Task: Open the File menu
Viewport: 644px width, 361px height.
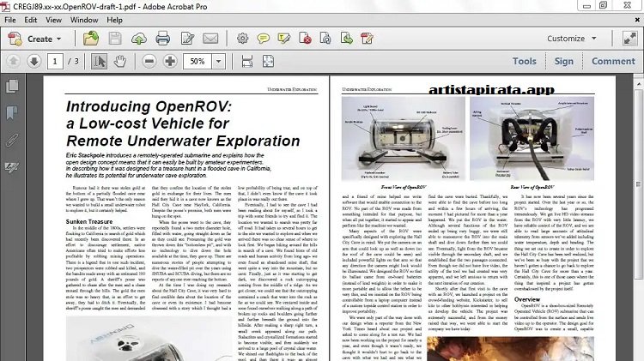Action: [9, 20]
